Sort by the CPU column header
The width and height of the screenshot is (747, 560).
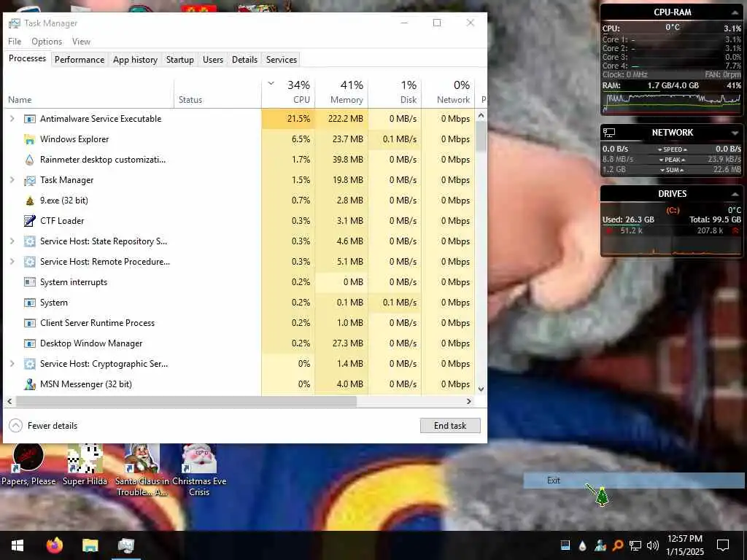tap(288, 92)
